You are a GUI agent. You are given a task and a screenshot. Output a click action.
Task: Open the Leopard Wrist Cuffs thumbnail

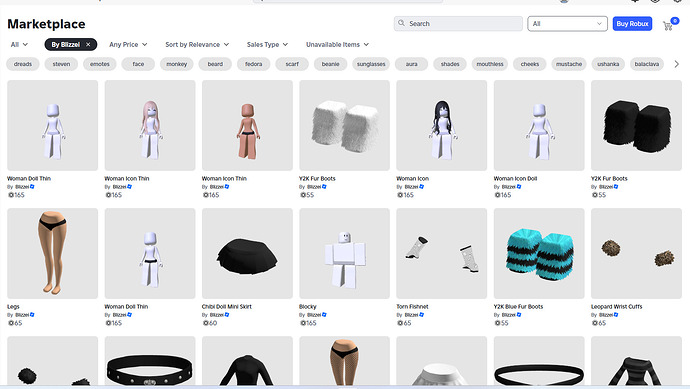click(x=636, y=253)
